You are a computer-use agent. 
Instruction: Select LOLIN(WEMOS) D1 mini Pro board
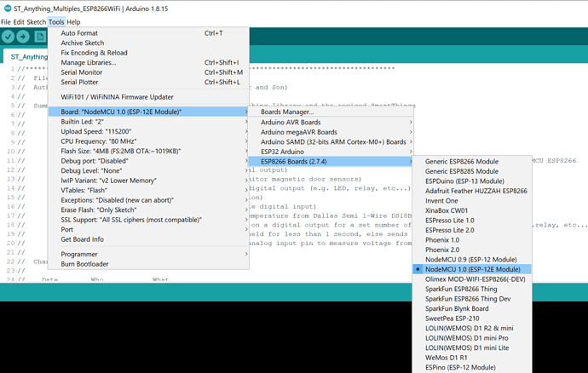pyautogui.click(x=472, y=338)
